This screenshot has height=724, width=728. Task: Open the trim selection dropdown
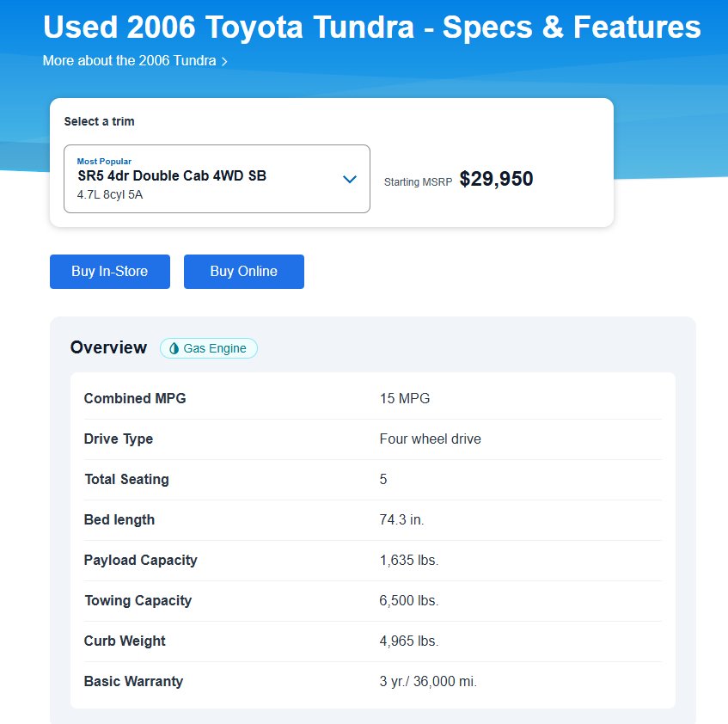point(217,179)
